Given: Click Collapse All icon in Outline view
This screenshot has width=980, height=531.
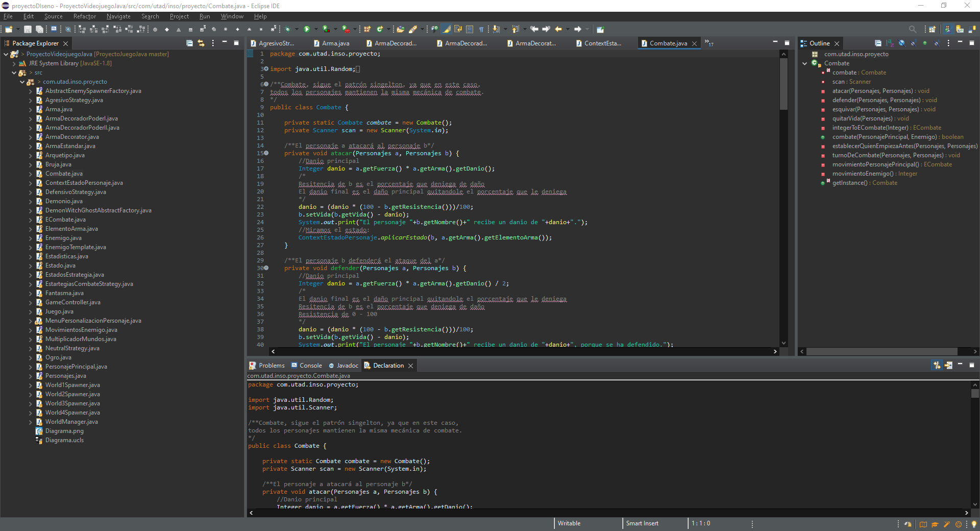Looking at the screenshot, I should 878,43.
